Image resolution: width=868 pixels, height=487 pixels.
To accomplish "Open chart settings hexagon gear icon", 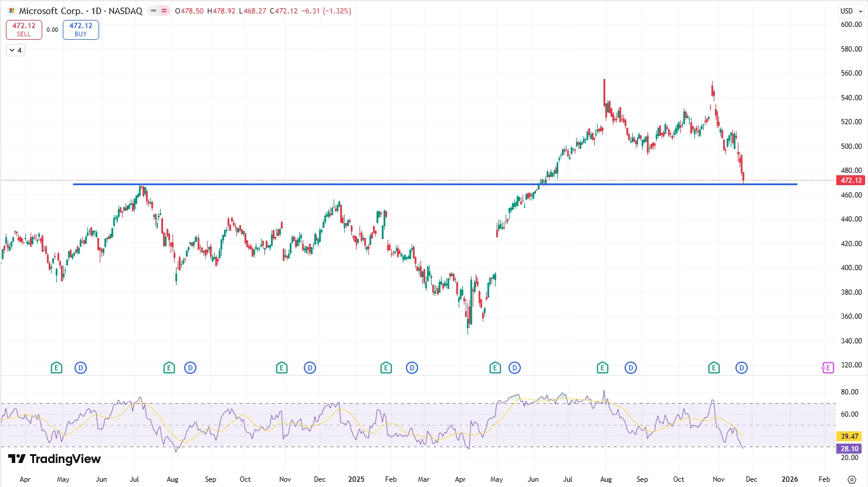I will coord(852,479).
